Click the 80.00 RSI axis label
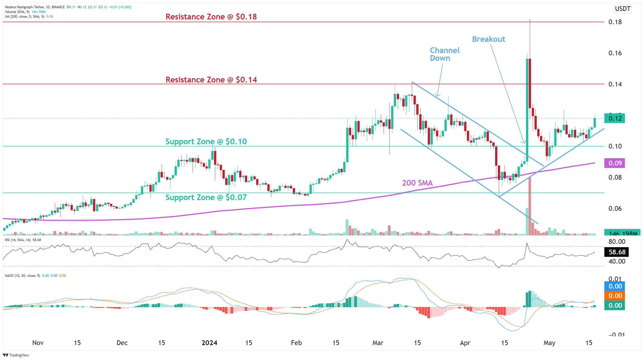Screen dimensions: 644x360 (617, 242)
